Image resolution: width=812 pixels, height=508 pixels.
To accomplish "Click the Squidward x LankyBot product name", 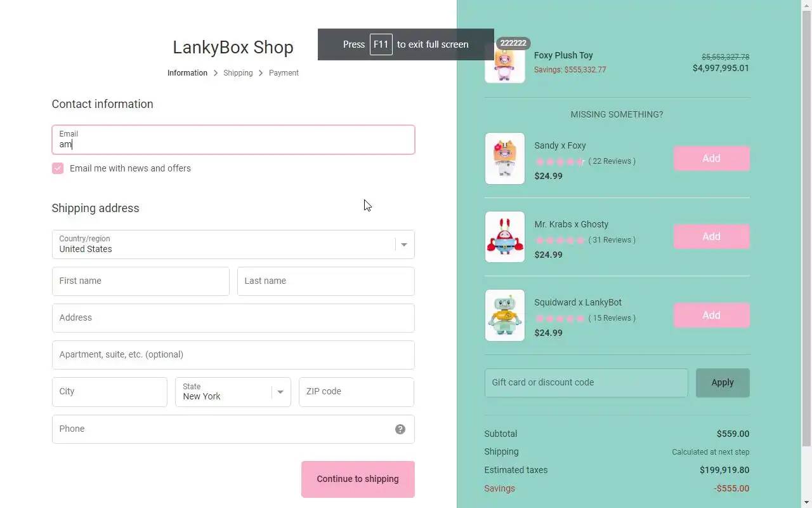I will coord(578,302).
